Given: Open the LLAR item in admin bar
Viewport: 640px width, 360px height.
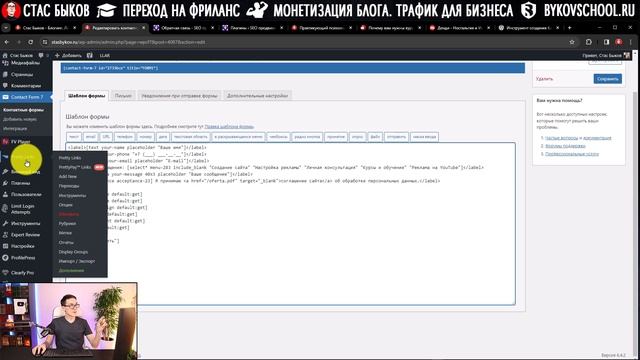Looking at the screenshot, I should pyautogui.click(x=104, y=55).
